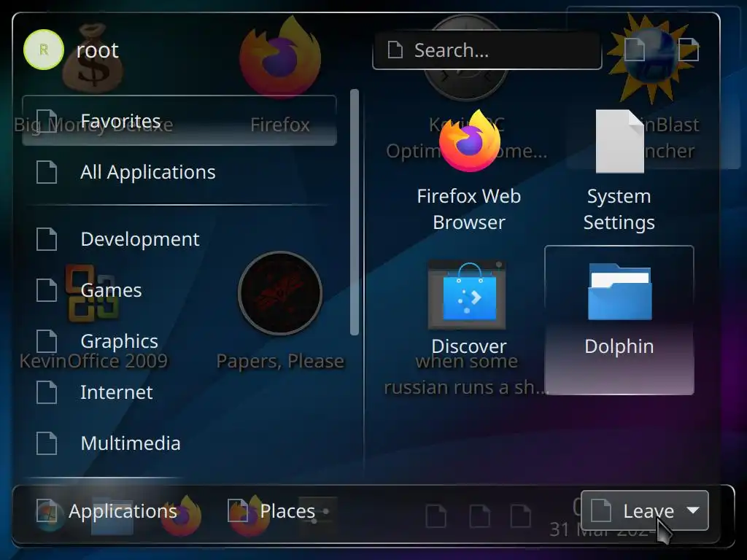
Task: Open the Graphics category
Action: [179, 341]
